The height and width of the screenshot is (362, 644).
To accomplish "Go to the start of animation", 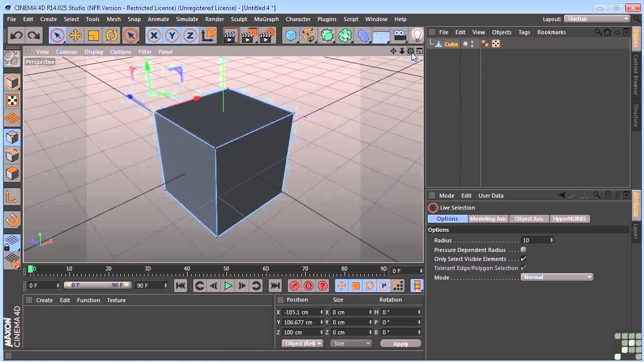I will [181, 286].
